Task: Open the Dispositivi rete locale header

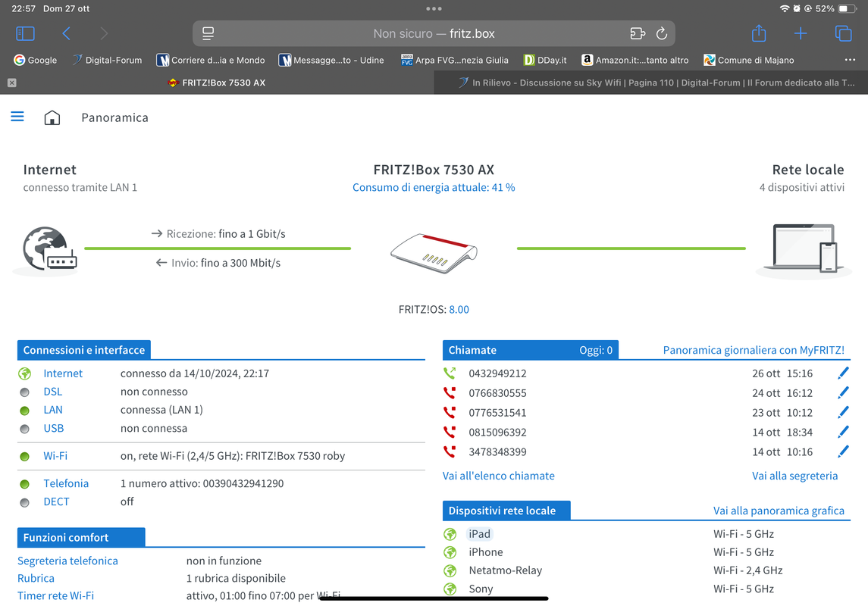Action: (506, 511)
